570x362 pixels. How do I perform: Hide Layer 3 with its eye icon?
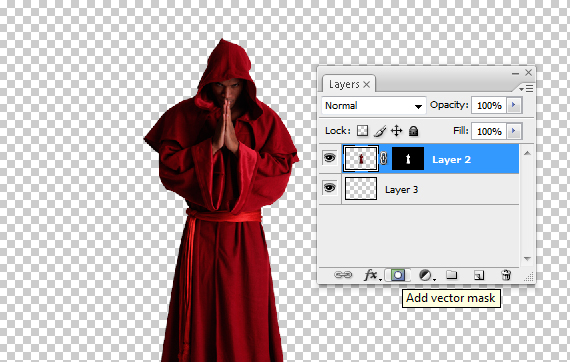[329, 188]
